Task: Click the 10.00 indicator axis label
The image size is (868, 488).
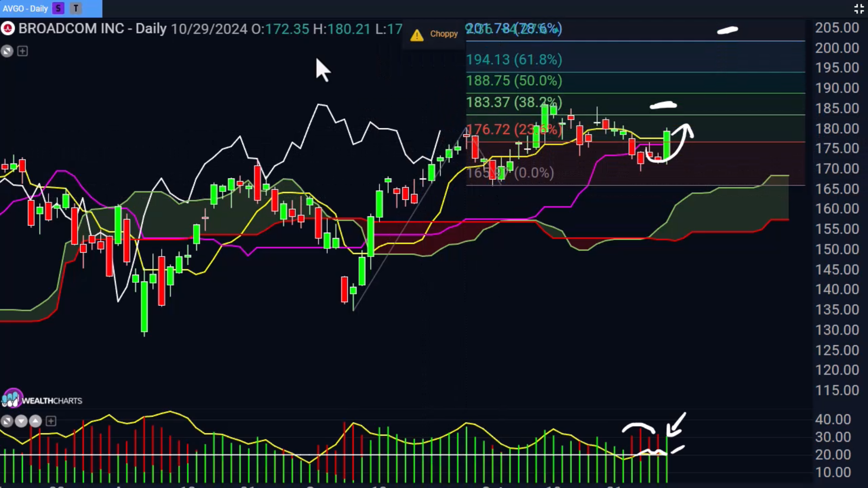Action: pyautogui.click(x=833, y=473)
